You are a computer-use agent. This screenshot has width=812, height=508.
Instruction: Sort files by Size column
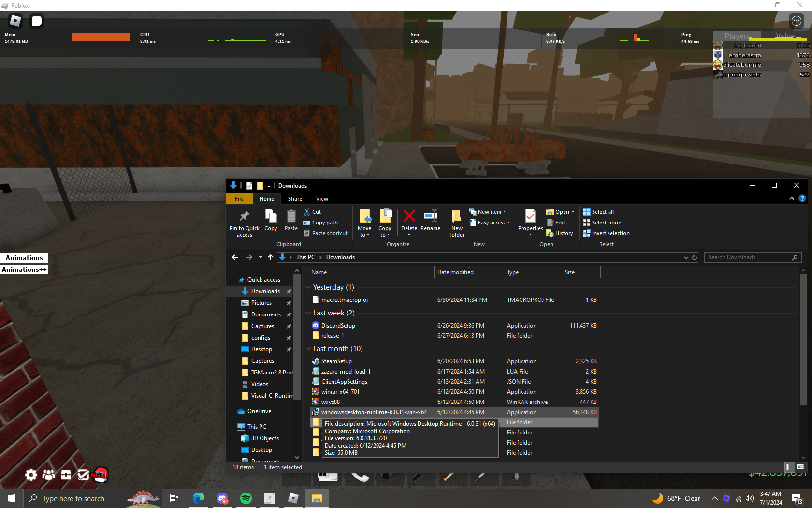pyautogui.click(x=581, y=272)
